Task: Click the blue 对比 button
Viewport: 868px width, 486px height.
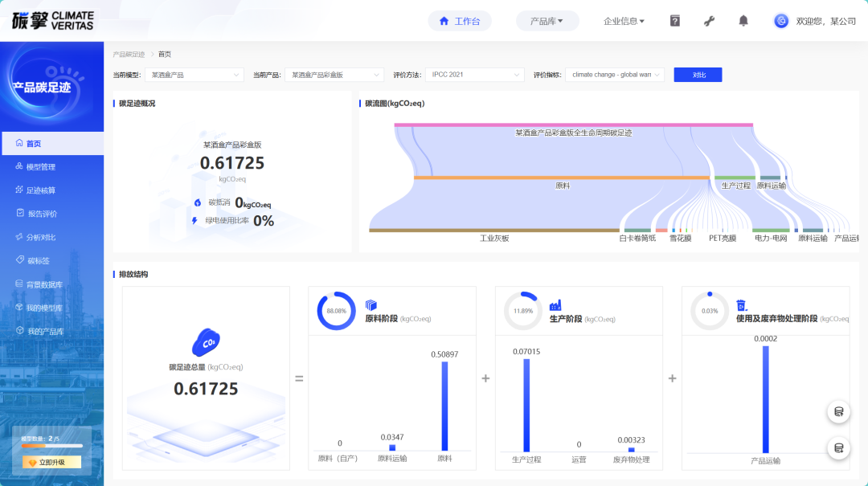Action: [x=698, y=75]
